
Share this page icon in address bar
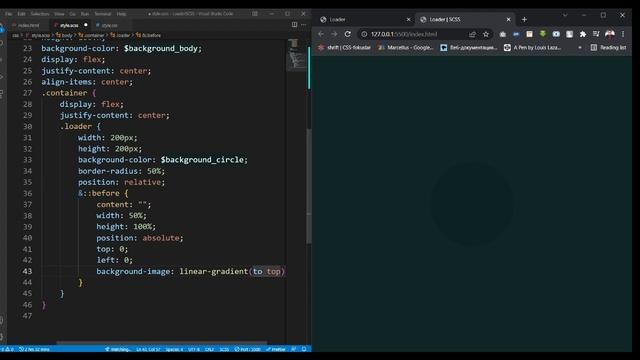[x=472, y=34]
